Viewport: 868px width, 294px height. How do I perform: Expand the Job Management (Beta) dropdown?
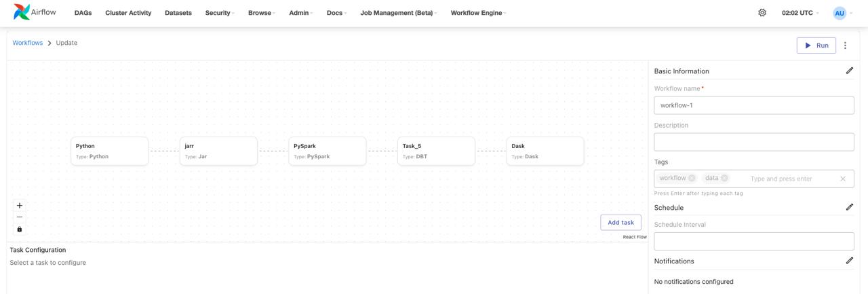[x=398, y=13]
